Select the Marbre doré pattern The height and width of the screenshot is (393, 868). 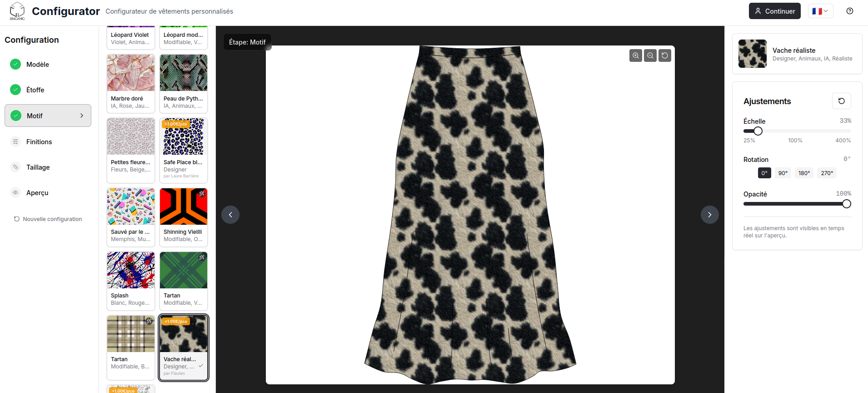click(x=131, y=83)
